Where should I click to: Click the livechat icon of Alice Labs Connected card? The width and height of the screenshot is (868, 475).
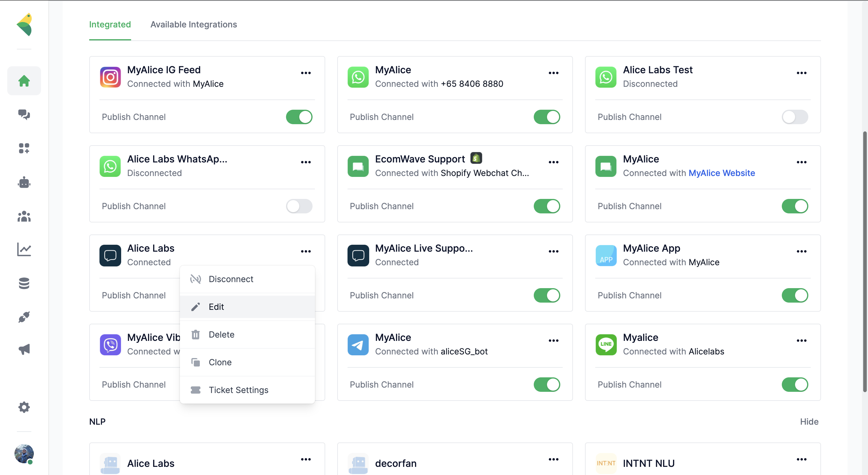(x=110, y=256)
